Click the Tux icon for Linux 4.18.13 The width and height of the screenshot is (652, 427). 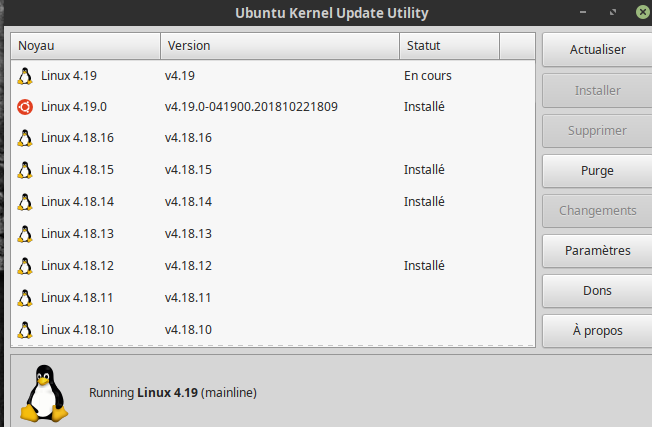26,234
